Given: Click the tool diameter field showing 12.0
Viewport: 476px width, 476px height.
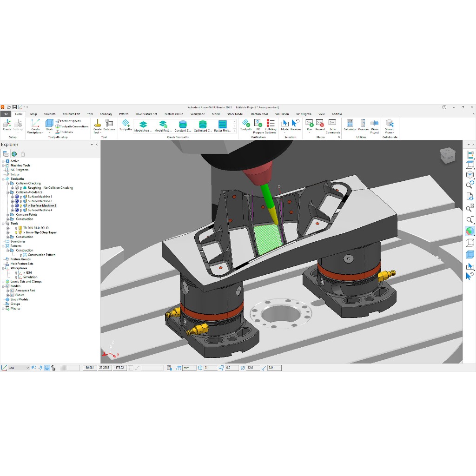Looking at the screenshot, I should tap(253, 368).
